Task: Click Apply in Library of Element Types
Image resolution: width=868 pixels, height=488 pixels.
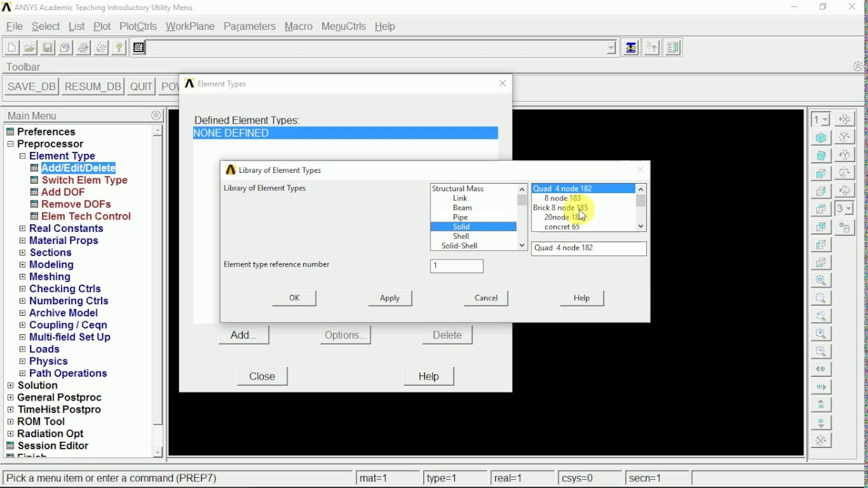Action: tap(390, 298)
